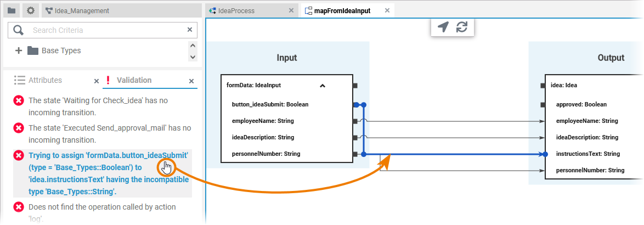Click the magnifier search icon
644x225 pixels.
coord(19,30)
